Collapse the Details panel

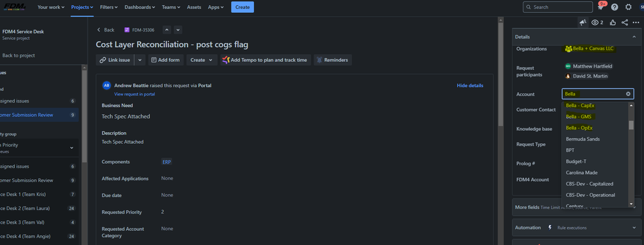634,37
